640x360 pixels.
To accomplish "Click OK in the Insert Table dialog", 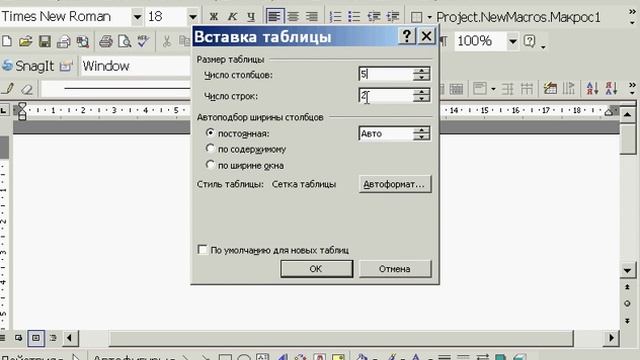I will pos(316,269).
